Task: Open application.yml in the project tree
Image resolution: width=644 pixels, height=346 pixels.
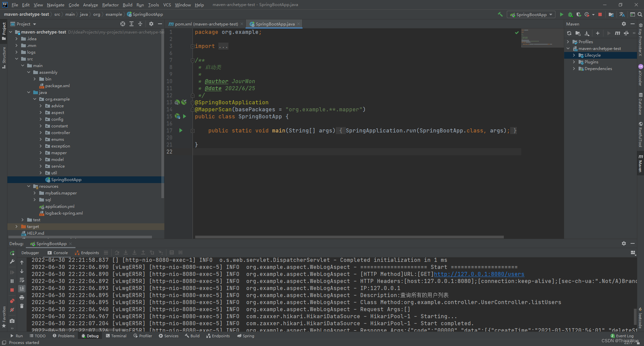Action: point(60,207)
